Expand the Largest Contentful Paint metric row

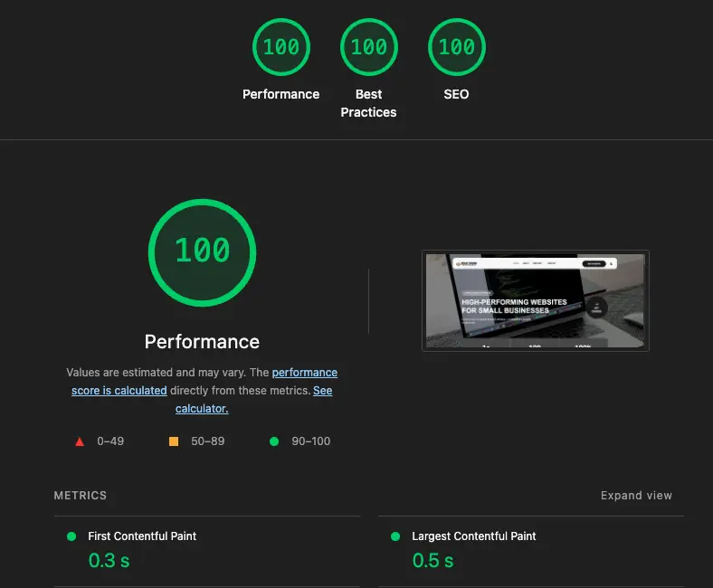click(x=473, y=536)
